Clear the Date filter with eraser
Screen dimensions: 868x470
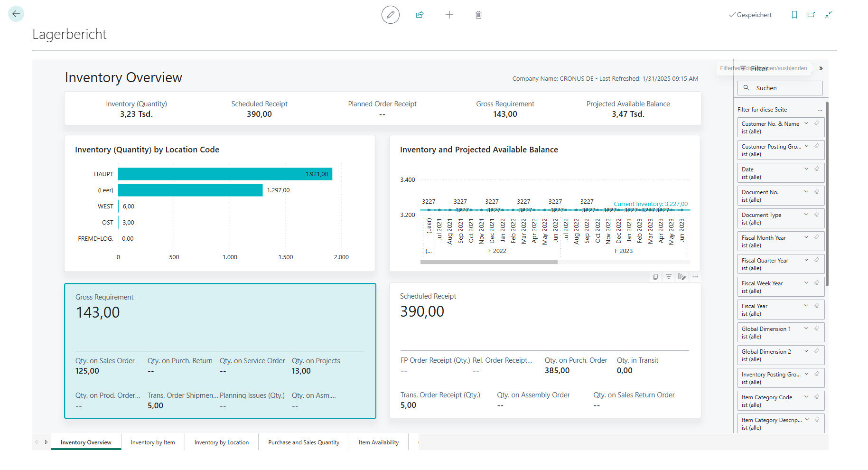[817, 169]
